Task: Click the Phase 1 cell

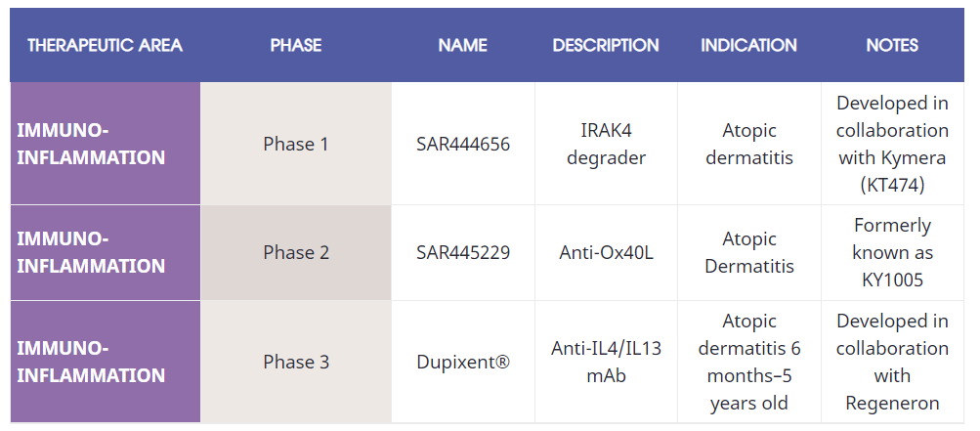Action: [x=296, y=144]
